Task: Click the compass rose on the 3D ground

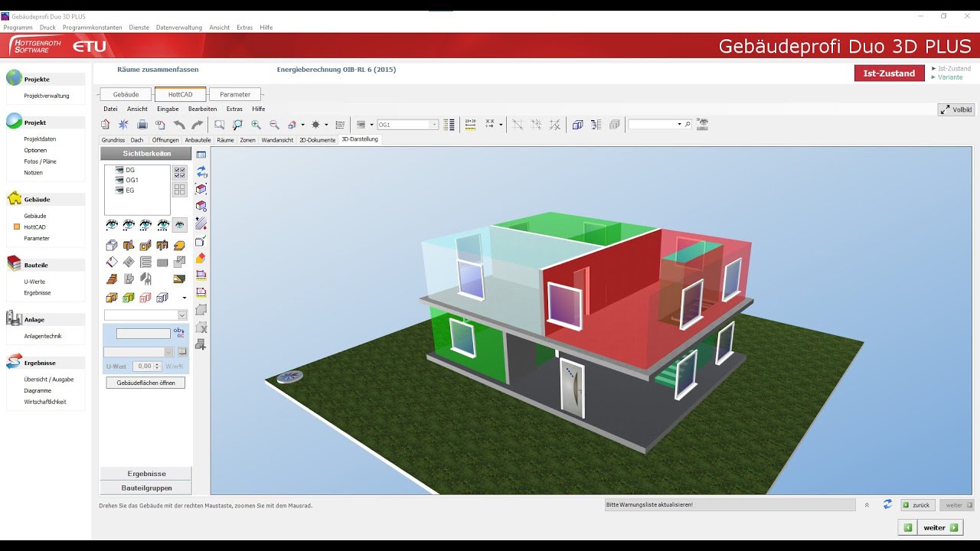Action: pos(289,376)
